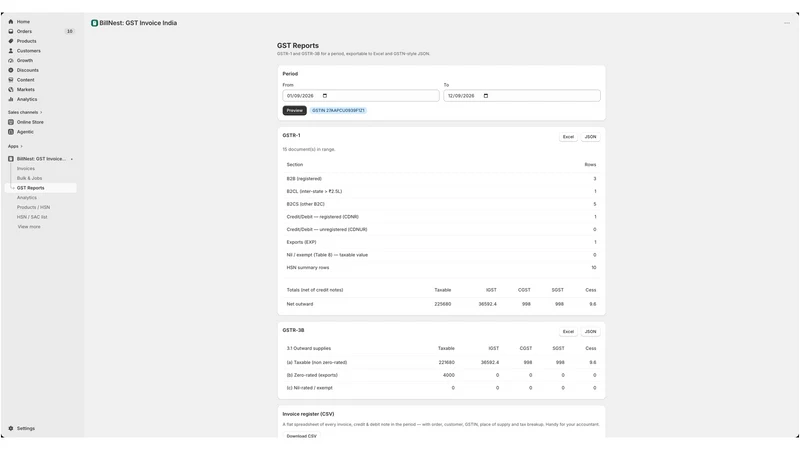This screenshot has width=800, height=450.
Task: Open BillNest Invoices subpage
Action: pos(26,168)
